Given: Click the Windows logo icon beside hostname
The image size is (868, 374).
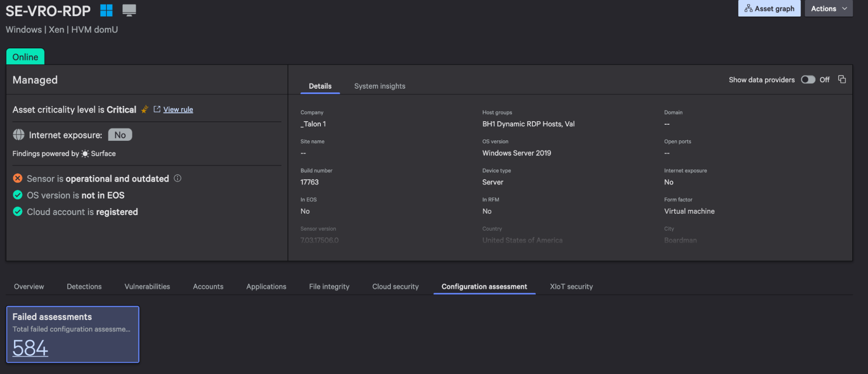Looking at the screenshot, I should pyautogui.click(x=106, y=10).
